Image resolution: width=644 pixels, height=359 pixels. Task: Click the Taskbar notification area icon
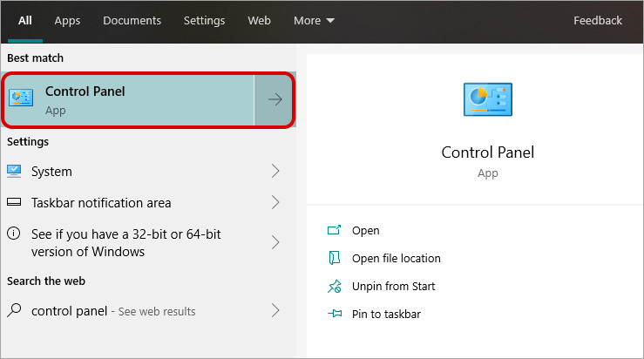click(14, 202)
